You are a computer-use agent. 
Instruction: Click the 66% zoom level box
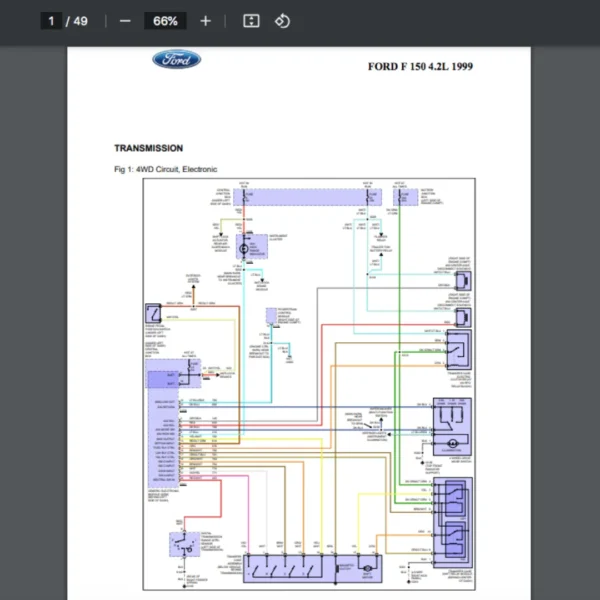point(165,21)
